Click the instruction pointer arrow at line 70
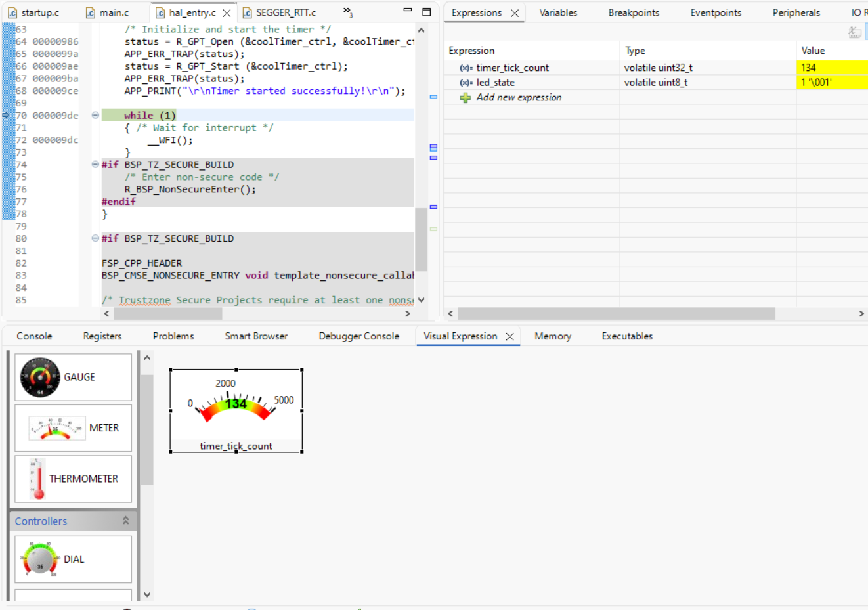 (x=7, y=115)
